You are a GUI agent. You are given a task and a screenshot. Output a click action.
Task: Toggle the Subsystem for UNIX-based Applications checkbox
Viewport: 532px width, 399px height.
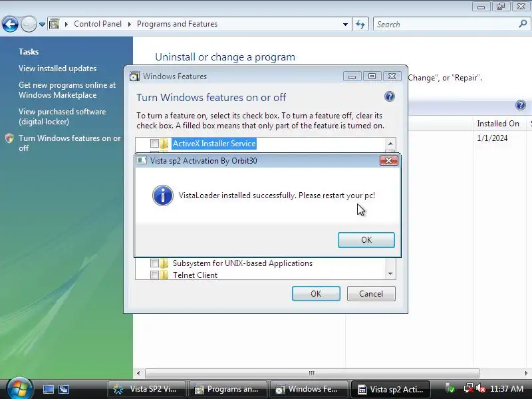point(154,263)
